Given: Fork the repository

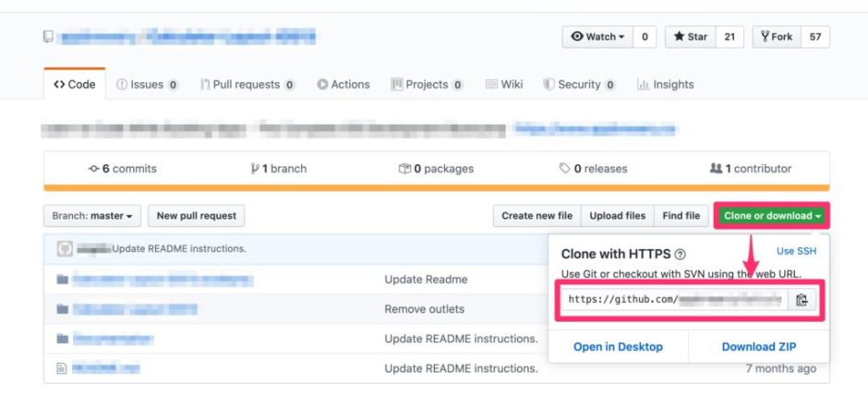Looking at the screenshot, I should (x=776, y=37).
